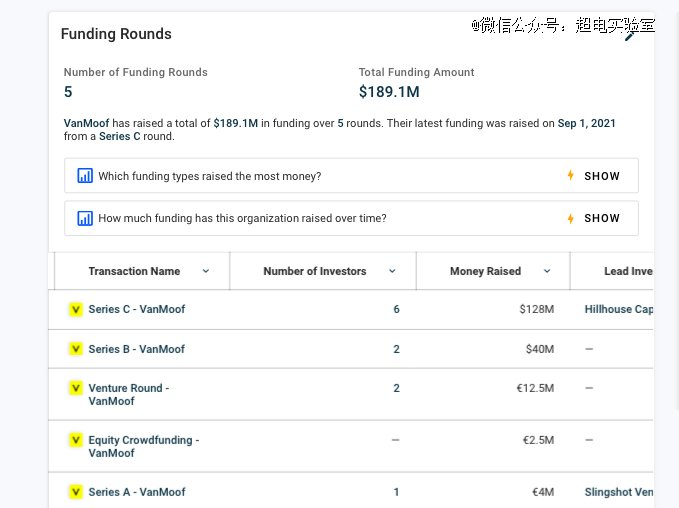
Task: Click VanMoof logo icon in Equity Crowdfunding row
Action: pyautogui.click(x=76, y=440)
